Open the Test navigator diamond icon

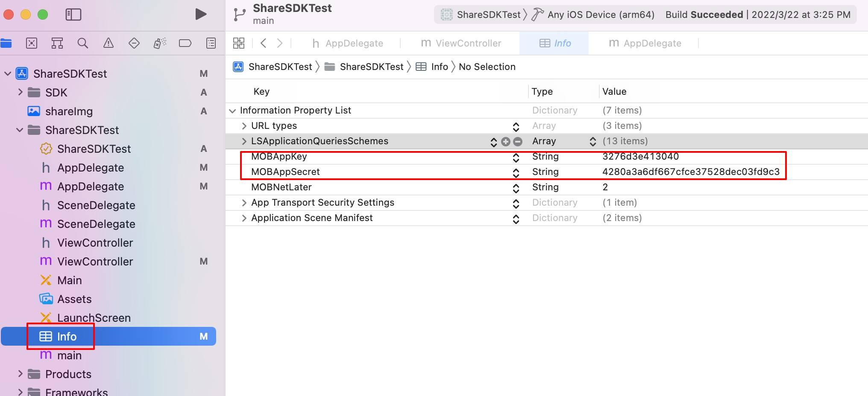(134, 43)
